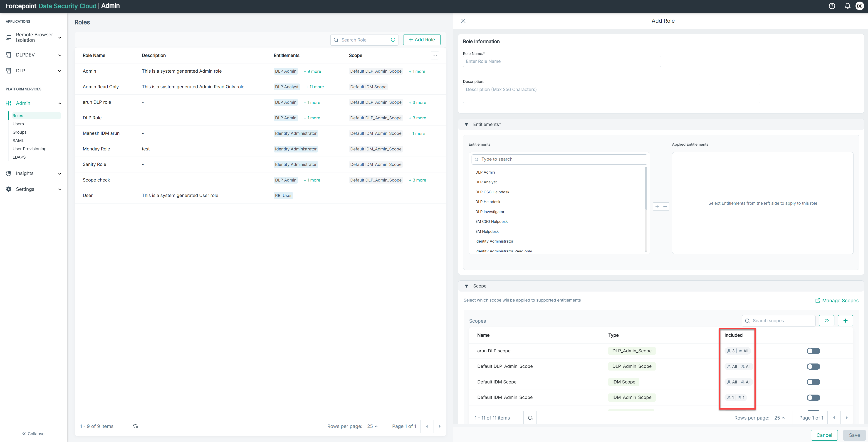Image resolution: width=868 pixels, height=442 pixels.
Task: Refresh the roles table list
Action: coord(136,426)
